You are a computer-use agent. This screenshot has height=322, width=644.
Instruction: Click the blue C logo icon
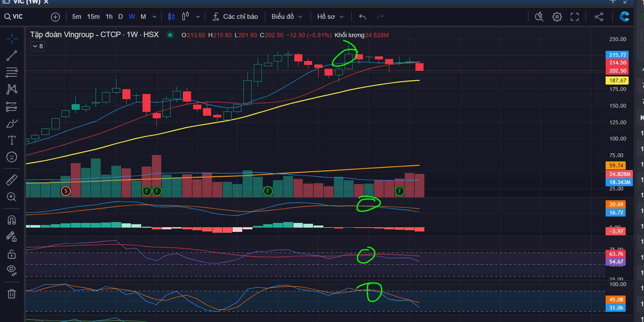click(x=624, y=17)
